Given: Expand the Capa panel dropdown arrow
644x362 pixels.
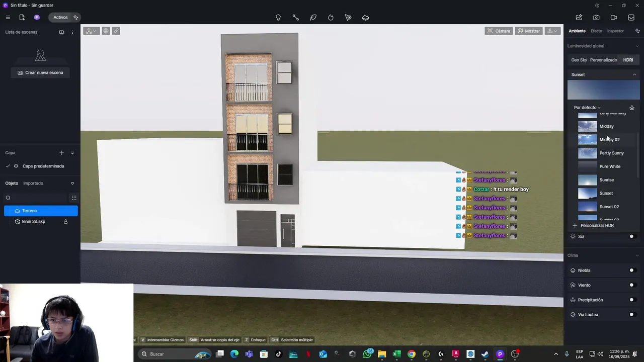Looking at the screenshot, I should pos(72,153).
